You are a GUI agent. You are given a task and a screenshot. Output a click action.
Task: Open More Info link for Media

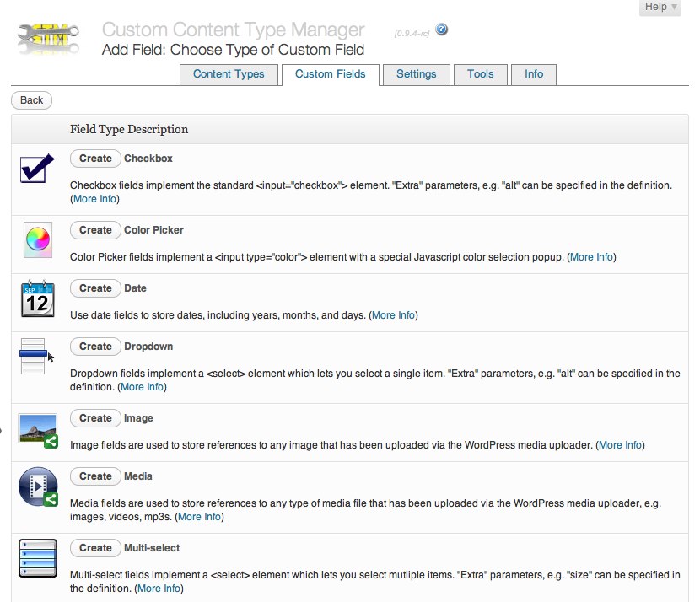click(200, 517)
